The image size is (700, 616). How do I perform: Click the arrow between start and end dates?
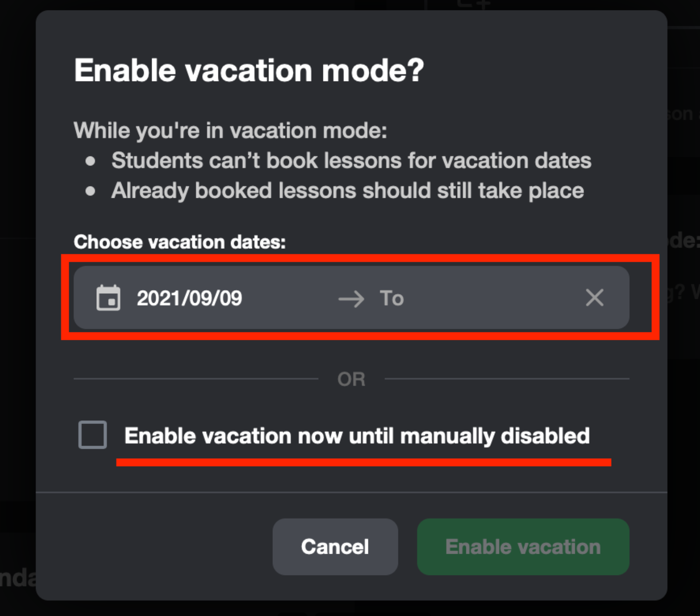tap(351, 299)
